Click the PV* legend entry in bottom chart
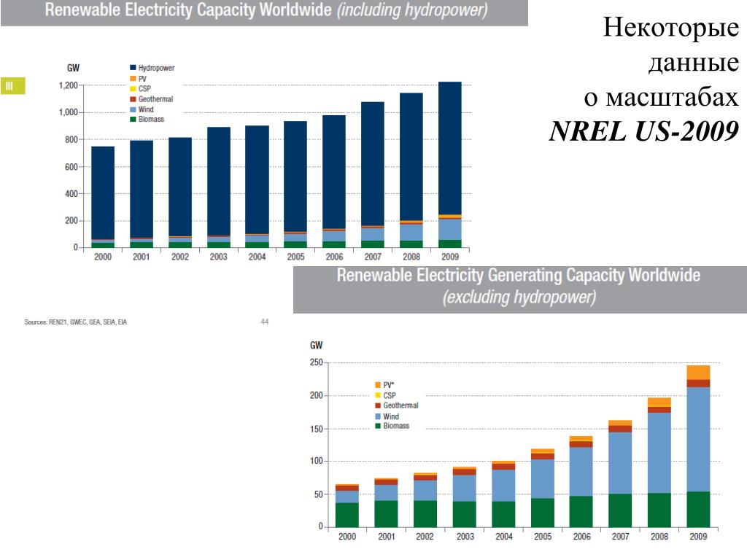 385,385
